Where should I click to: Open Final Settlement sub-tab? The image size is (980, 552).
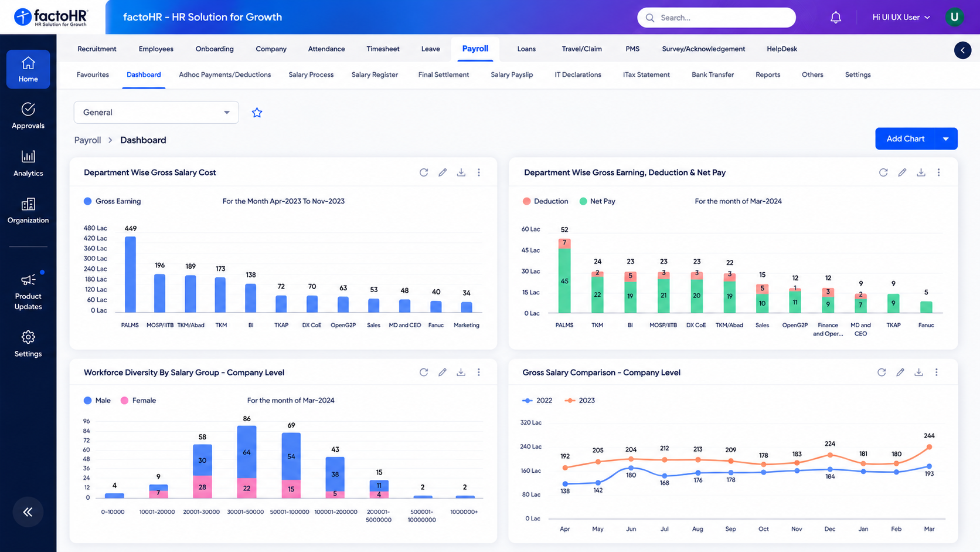click(444, 75)
